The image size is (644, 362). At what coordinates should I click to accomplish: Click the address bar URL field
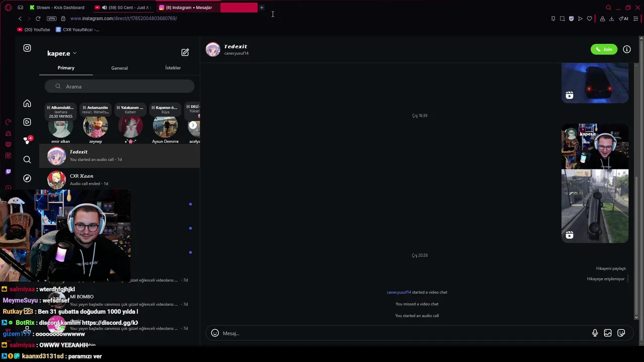[123, 19]
